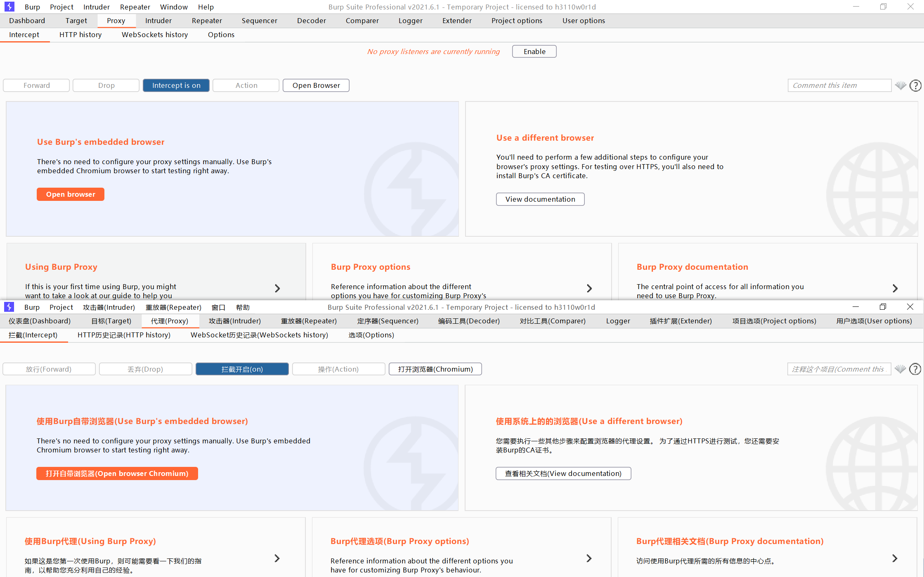
Task: Toggle Intercept is on button
Action: (x=175, y=85)
